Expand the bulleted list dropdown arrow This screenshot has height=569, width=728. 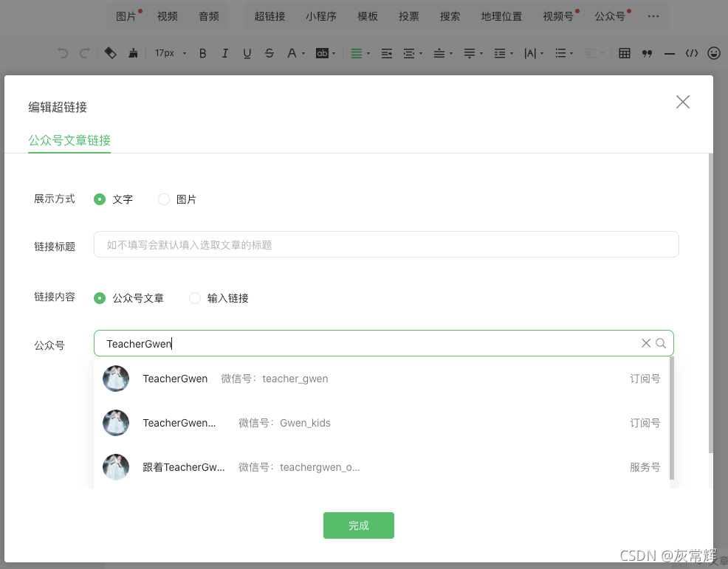coord(571,54)
